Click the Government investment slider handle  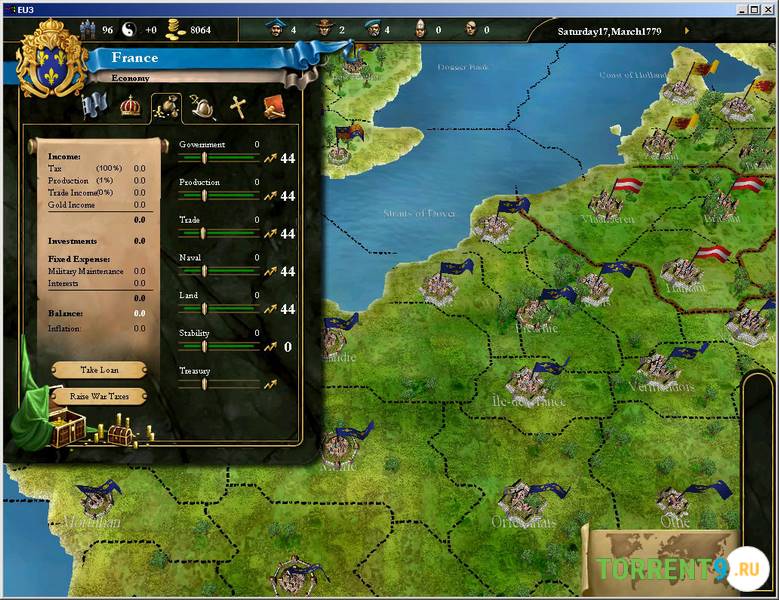click(203, 158)
